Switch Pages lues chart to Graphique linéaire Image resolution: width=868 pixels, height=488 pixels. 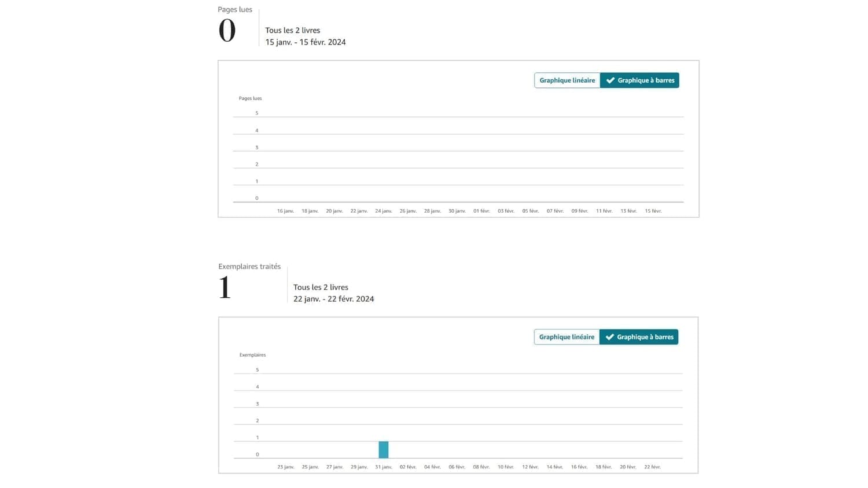point(567,80)
